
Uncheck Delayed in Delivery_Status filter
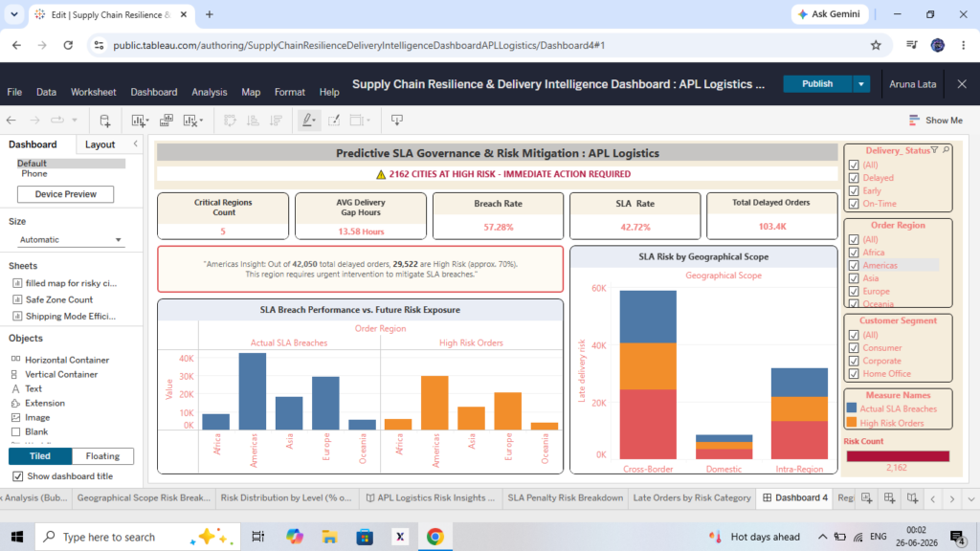pyautogui.click(x=854, y=178)
